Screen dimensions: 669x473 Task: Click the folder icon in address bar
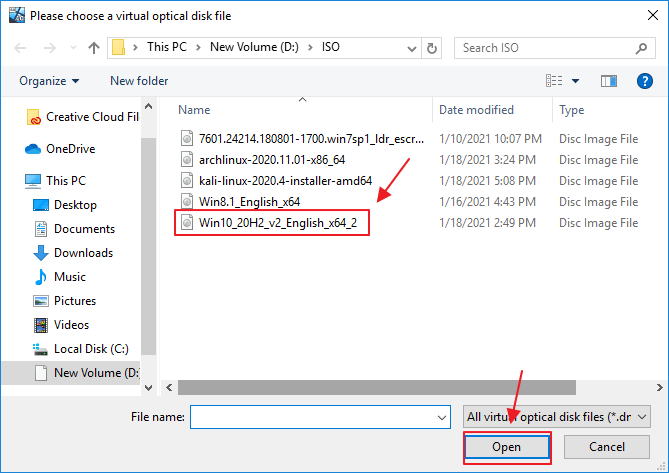[x=118, y=47]
